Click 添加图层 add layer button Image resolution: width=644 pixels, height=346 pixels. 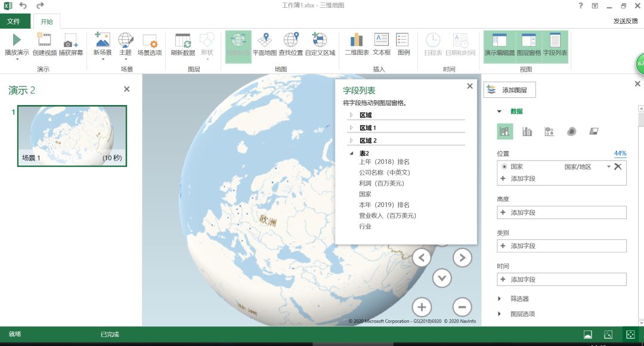click(x=509, y=90)
